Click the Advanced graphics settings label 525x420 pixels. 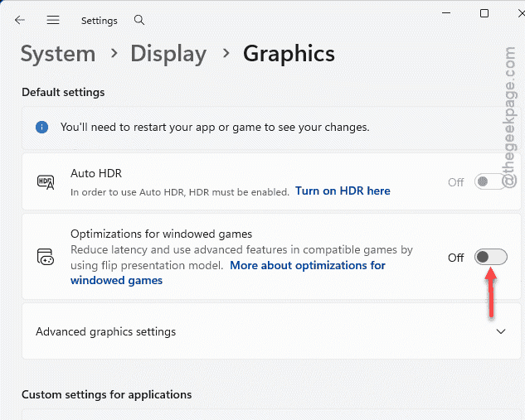pyautogui.click(x=105, y=331)
